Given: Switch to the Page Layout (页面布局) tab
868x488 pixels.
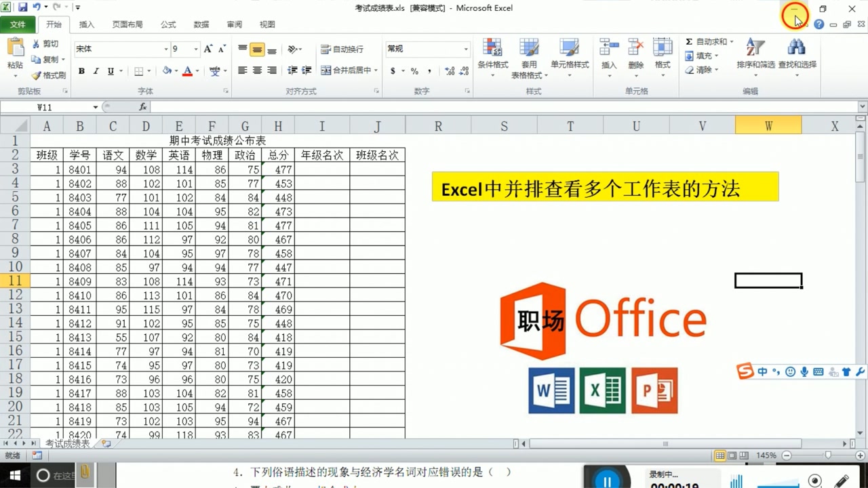Looking at the screenshot, I should point(127,24).
